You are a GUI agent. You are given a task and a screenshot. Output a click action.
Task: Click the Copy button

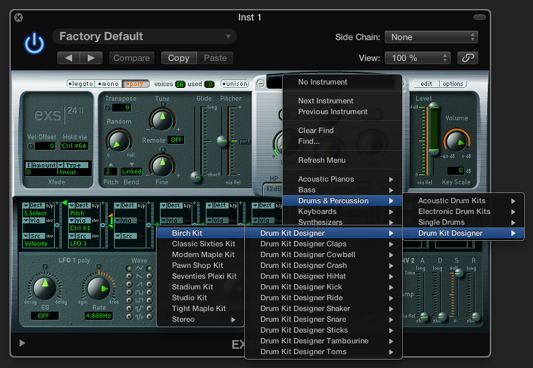[x=178, y=58]
